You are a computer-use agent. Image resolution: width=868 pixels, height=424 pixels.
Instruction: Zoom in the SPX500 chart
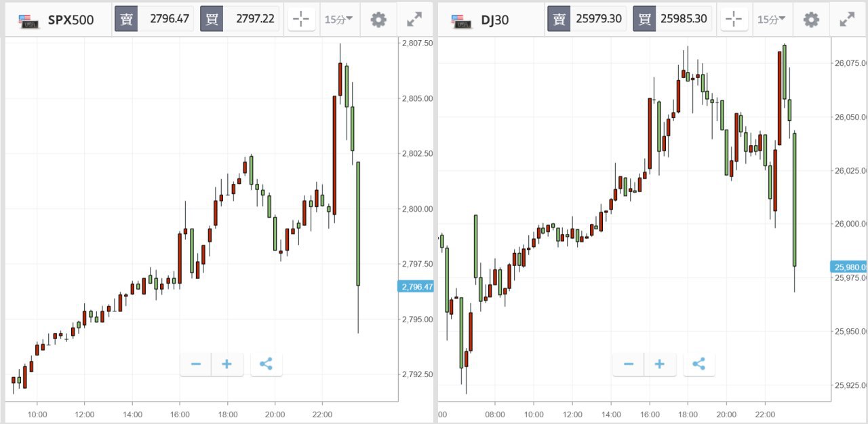(x=227, y=364)
